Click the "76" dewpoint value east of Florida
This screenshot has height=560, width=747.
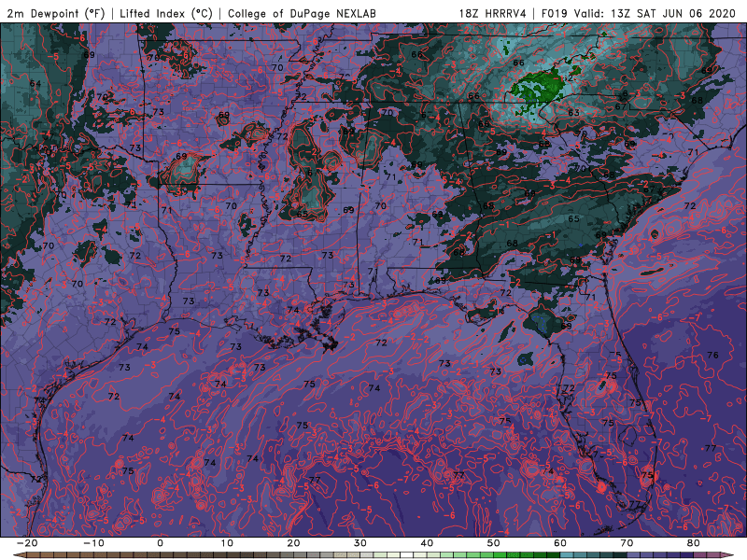pos(712,355)
